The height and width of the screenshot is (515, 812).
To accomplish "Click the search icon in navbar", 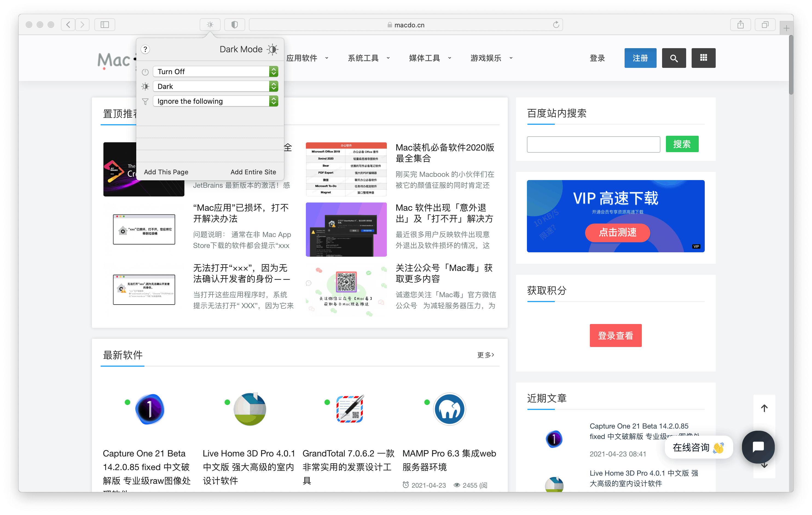I will click(675, 57).
